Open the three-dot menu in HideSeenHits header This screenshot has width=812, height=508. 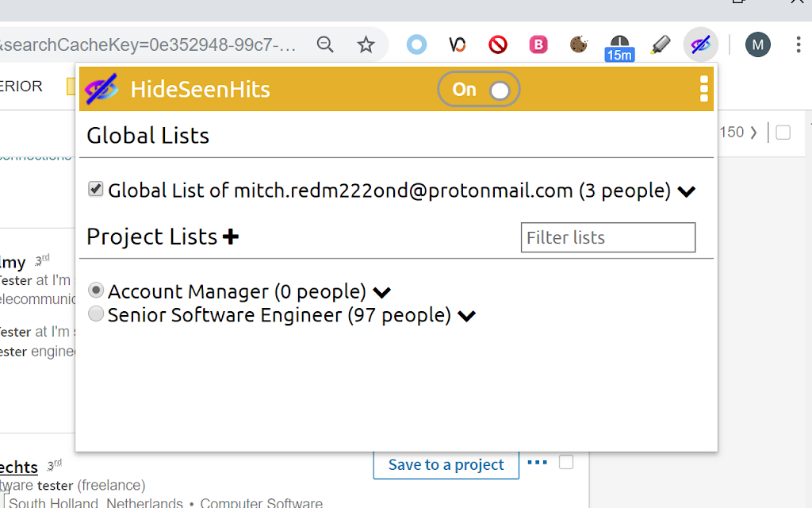pos(704,89)
